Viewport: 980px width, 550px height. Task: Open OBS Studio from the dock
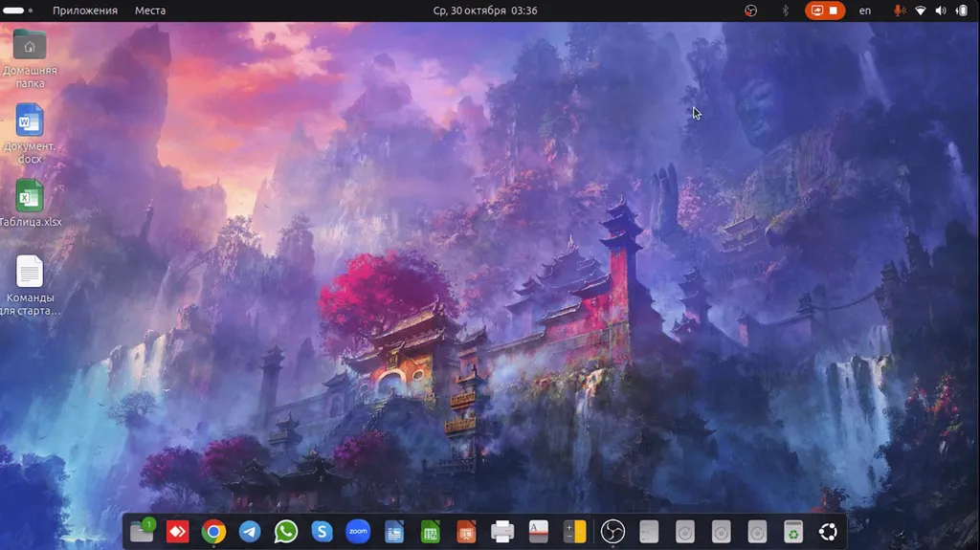click(612, 531)
